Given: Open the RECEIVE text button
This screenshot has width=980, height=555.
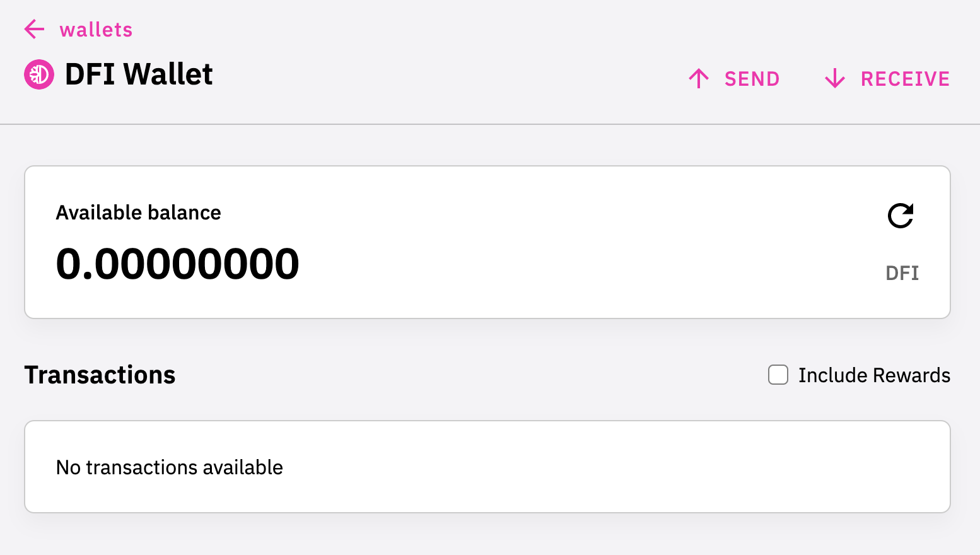Looking at the screenshot, I should (x=905, y=79).
